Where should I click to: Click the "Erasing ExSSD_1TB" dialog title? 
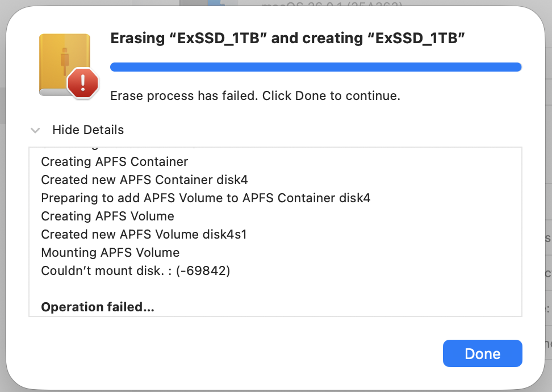(288, 39)
